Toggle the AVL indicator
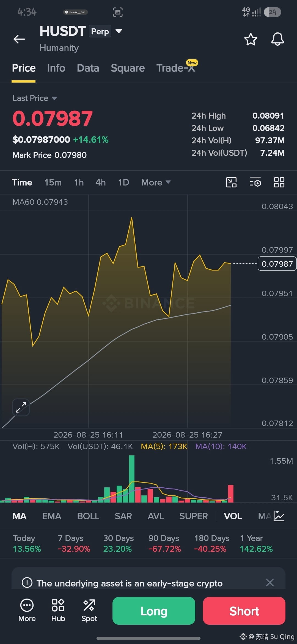 click(156, 516)
